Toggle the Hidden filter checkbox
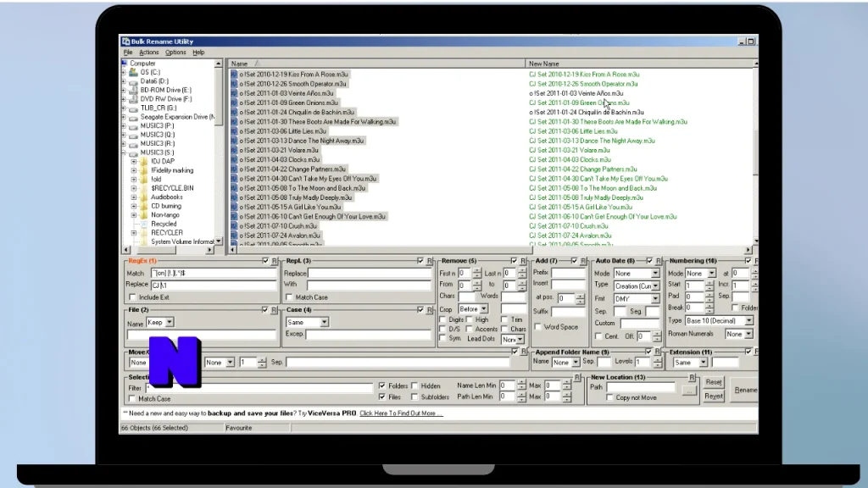 pos(415,385)
